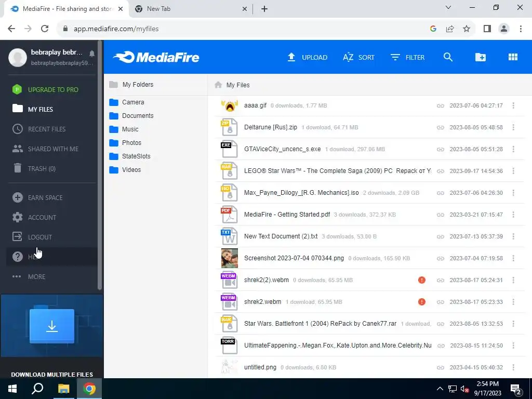This screenshot has width=532, height=399.
Task: Click the sidebar vertical scrollbar
Action: [x=99, y=165]
